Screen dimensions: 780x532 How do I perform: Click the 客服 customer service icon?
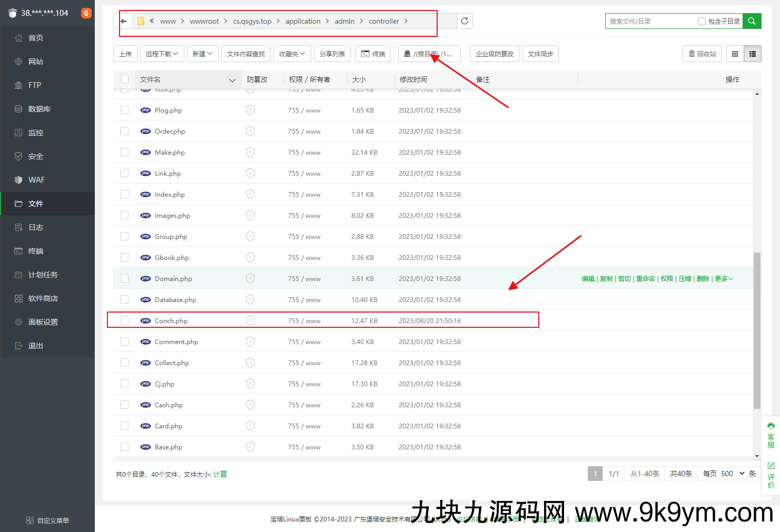pos(771,435)
